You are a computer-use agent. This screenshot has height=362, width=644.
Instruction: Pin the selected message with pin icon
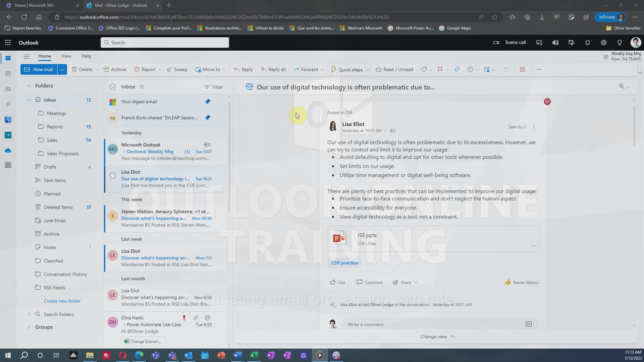(457, 69)
